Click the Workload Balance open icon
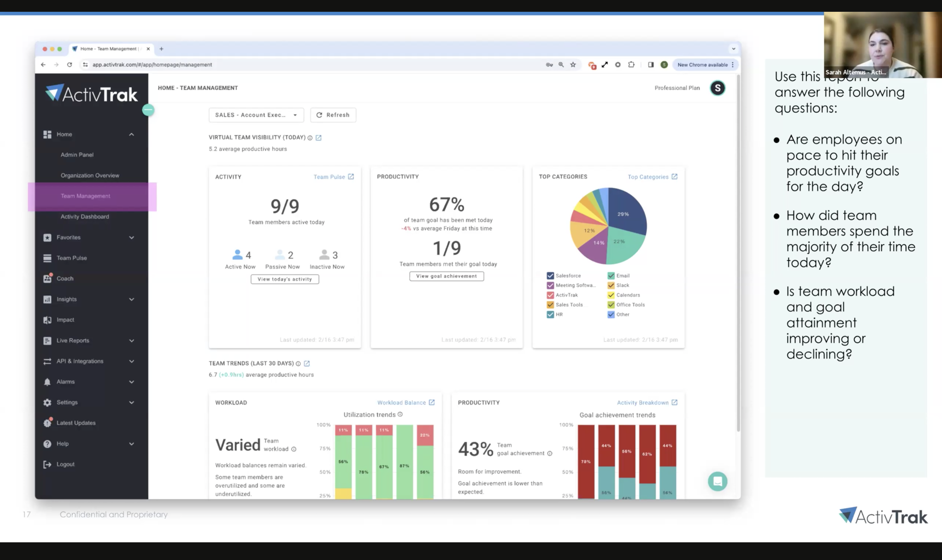Screen dimensions: 942x560 [432, 402]
